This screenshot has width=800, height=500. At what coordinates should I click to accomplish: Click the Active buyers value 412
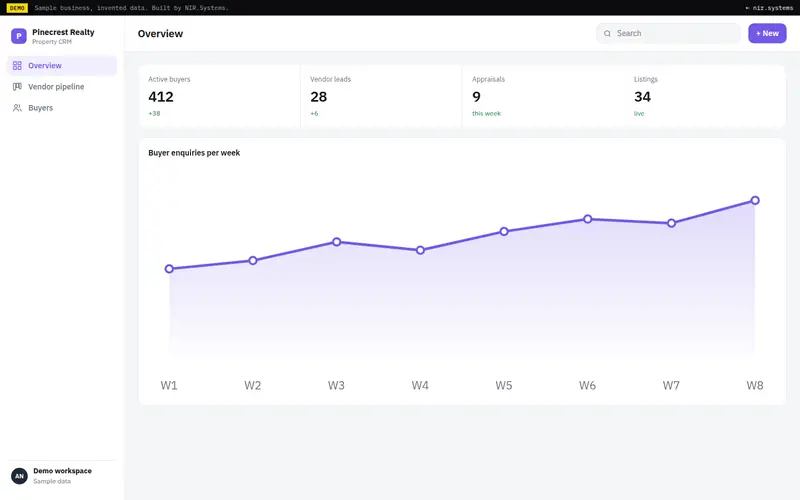point(161,97)
